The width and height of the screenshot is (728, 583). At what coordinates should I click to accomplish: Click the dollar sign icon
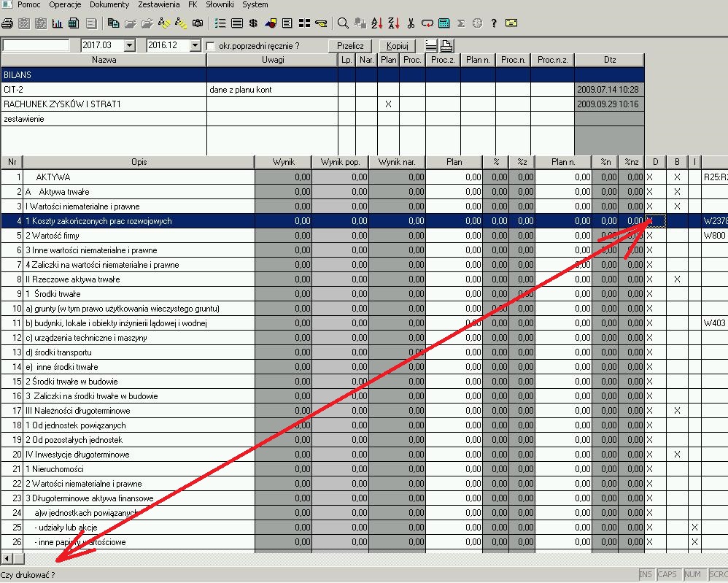coord(253,23)
